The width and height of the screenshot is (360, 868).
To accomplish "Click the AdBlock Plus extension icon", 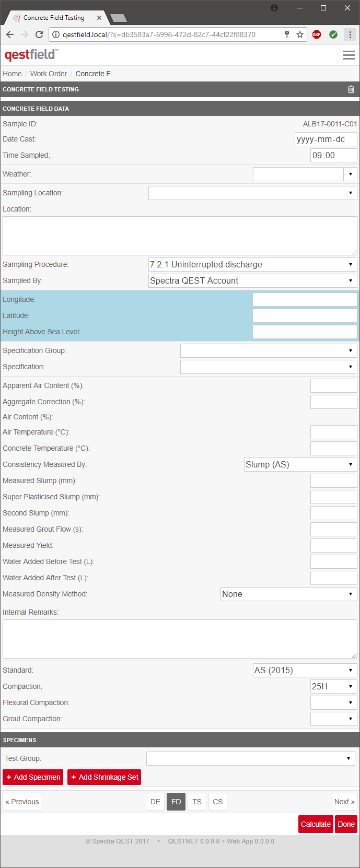I will [x=317, y=34].
